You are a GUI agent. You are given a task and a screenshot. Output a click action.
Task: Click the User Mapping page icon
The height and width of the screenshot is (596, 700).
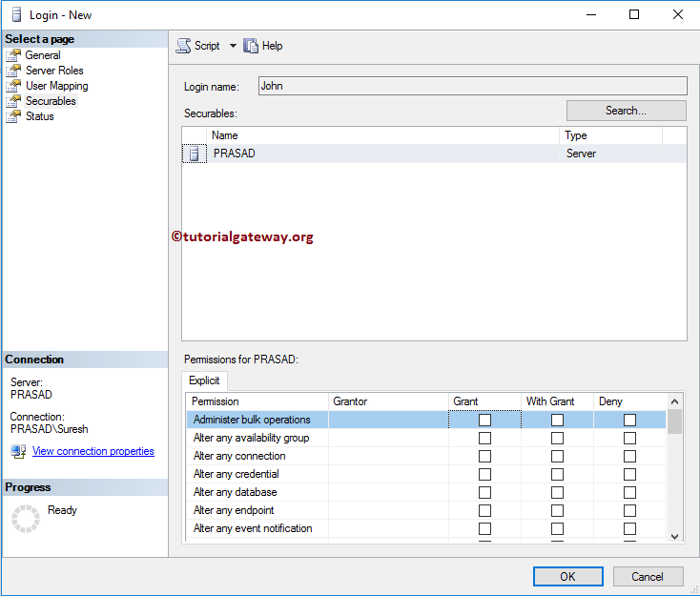click(x=13, y=86)
